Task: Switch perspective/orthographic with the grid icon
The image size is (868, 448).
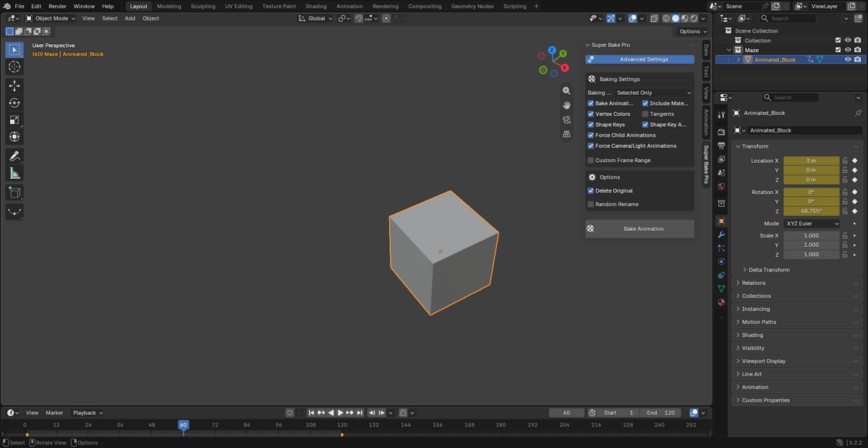Action: tap(567, 134)
